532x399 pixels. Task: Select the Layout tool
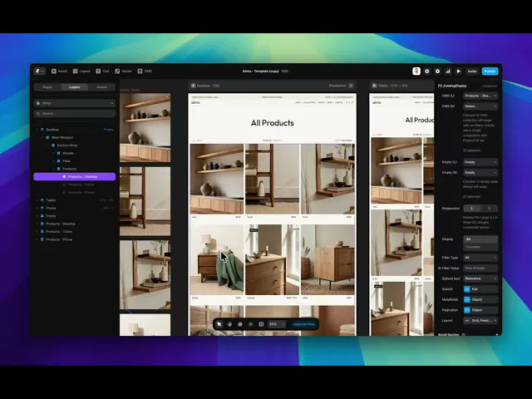point(81,71)
